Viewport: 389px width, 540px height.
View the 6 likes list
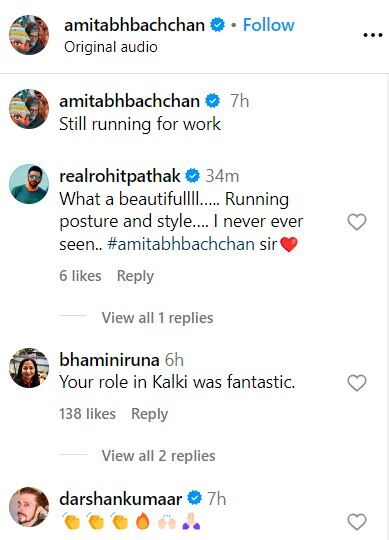(80, 276)
